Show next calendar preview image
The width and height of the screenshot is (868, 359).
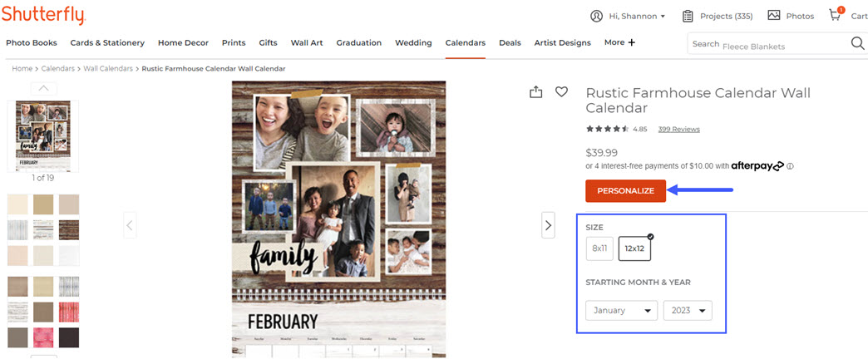click(548, 224)
